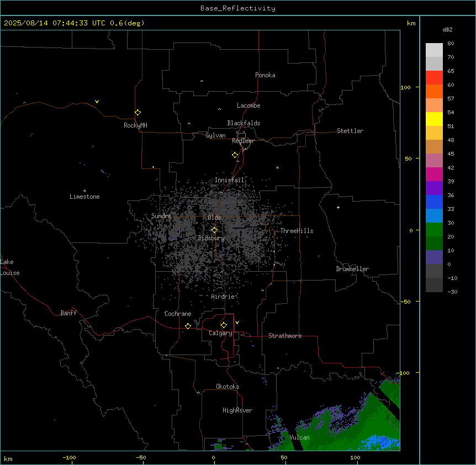Click the Drumheller label
Viewport: 476px width, 465px height.
pos(352,269)
